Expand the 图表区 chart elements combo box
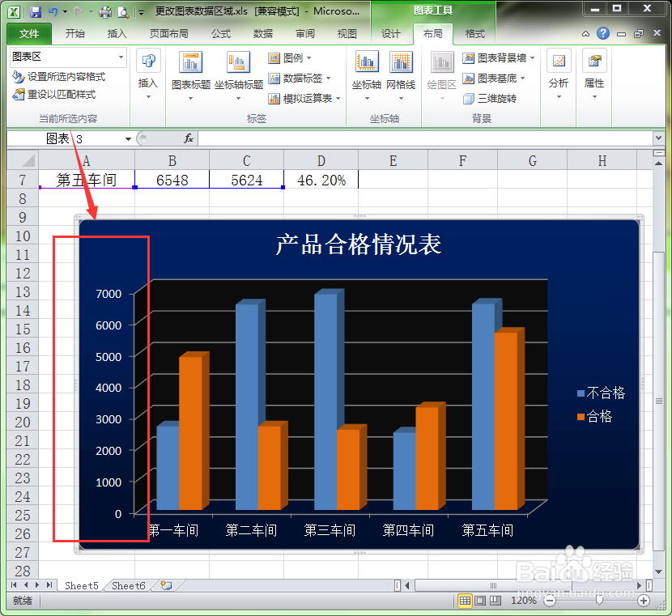672x616 pixels. point(121,57)
